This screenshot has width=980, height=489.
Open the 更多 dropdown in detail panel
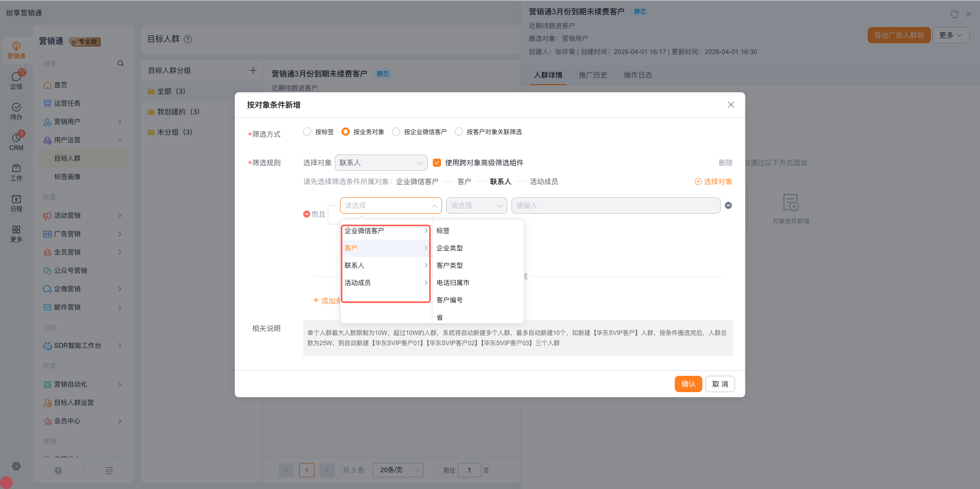(951, 35)
